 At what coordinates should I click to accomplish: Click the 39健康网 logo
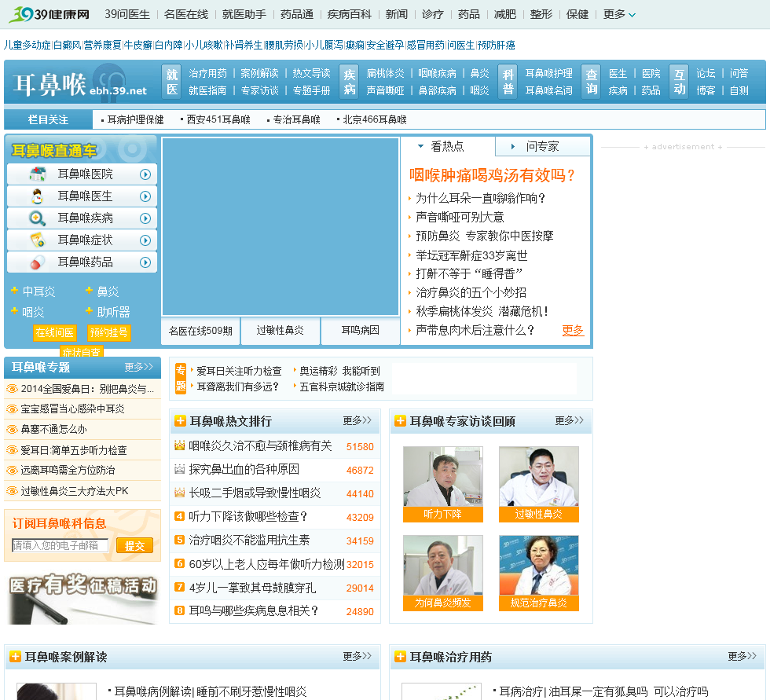49,14
